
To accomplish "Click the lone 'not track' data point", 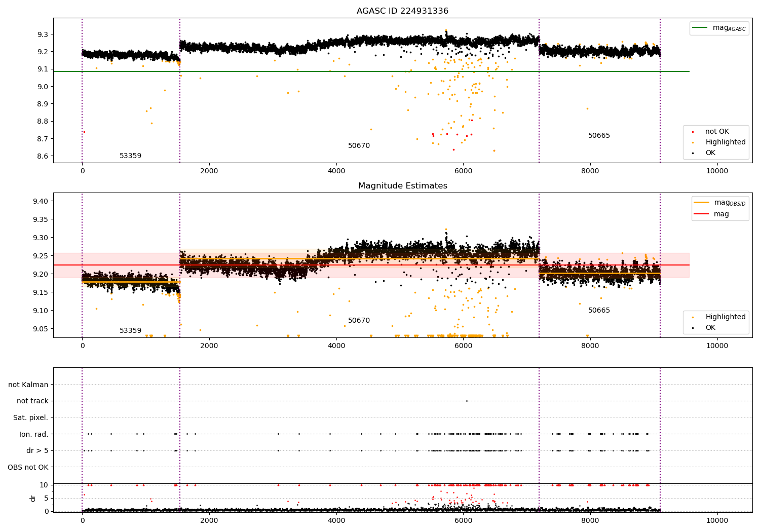I will [x=467, y=401].
